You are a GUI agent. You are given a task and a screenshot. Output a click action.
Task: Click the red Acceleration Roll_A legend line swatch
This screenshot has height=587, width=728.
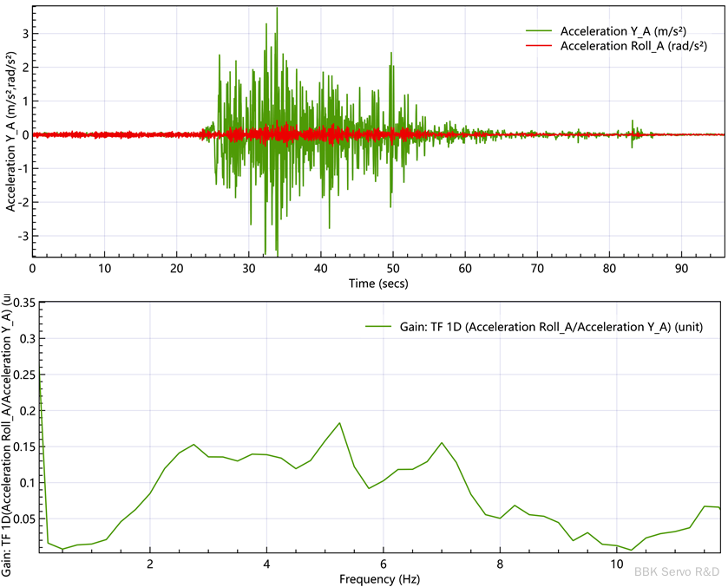click(540, 46)
